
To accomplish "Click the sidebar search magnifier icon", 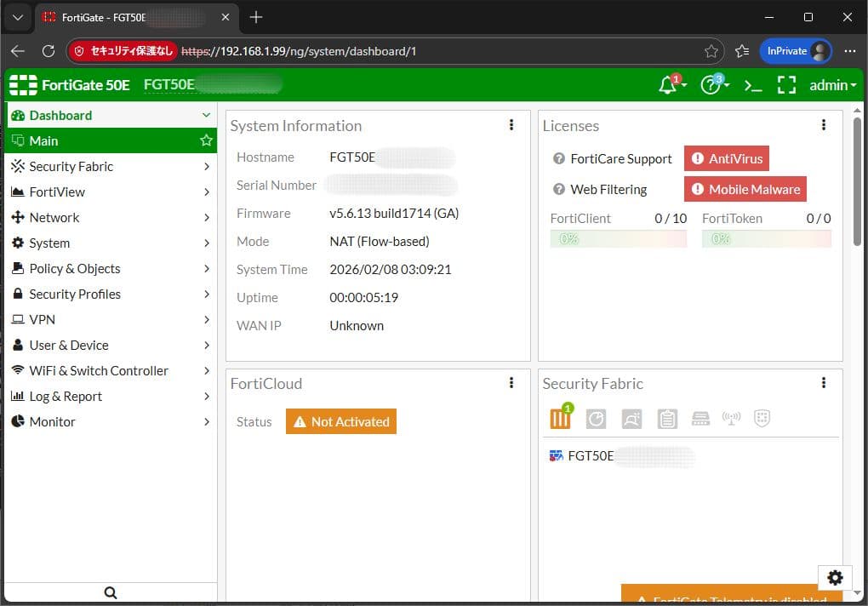I will coord(110,592).
